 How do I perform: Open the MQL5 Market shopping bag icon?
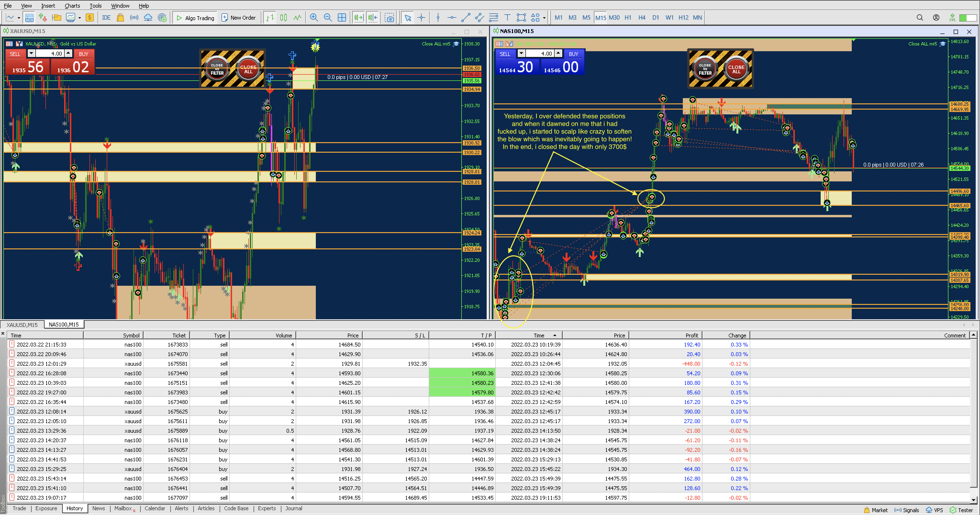120,17
